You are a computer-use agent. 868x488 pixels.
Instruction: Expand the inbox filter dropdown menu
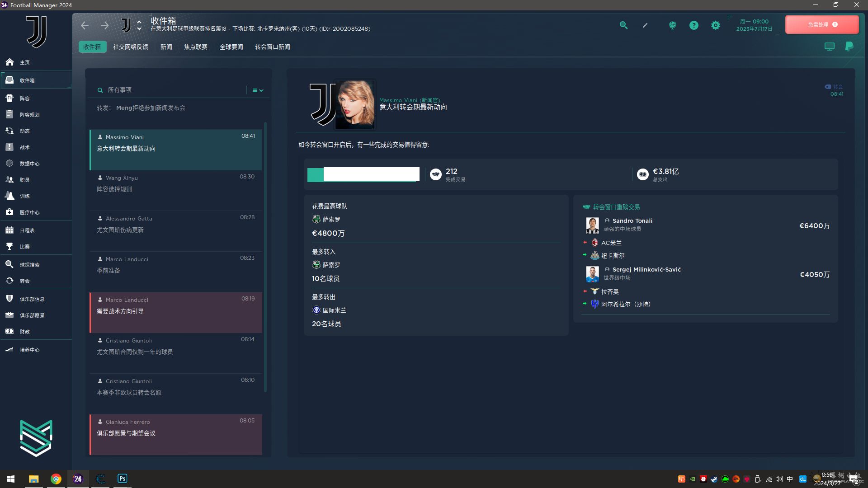coord(258,90)
